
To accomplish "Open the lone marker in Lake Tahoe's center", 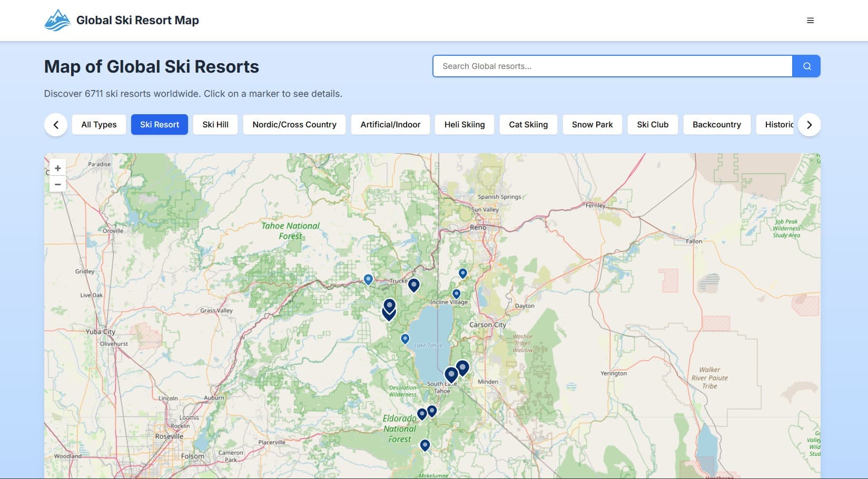I will [405, 339].
